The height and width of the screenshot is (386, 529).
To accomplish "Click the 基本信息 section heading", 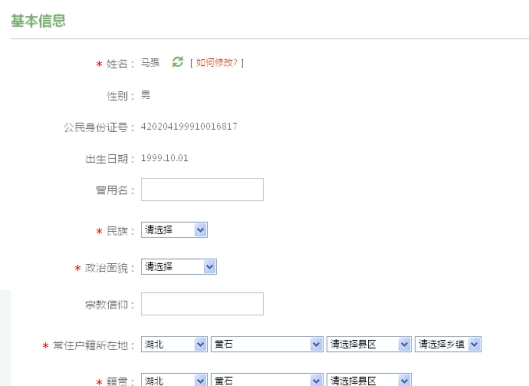I will point(38,21).
